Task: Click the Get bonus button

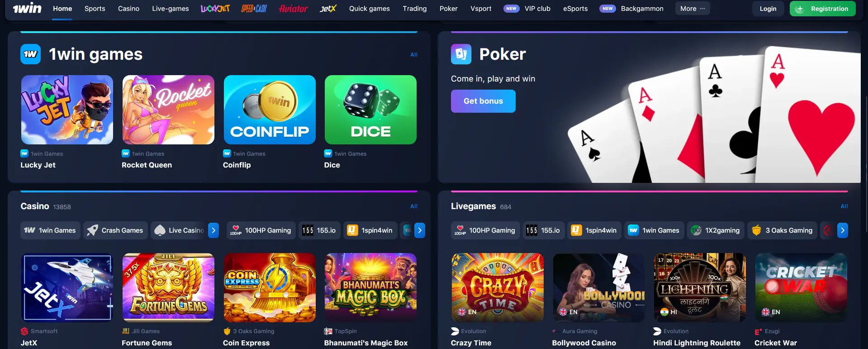Action: coord(483,101)
